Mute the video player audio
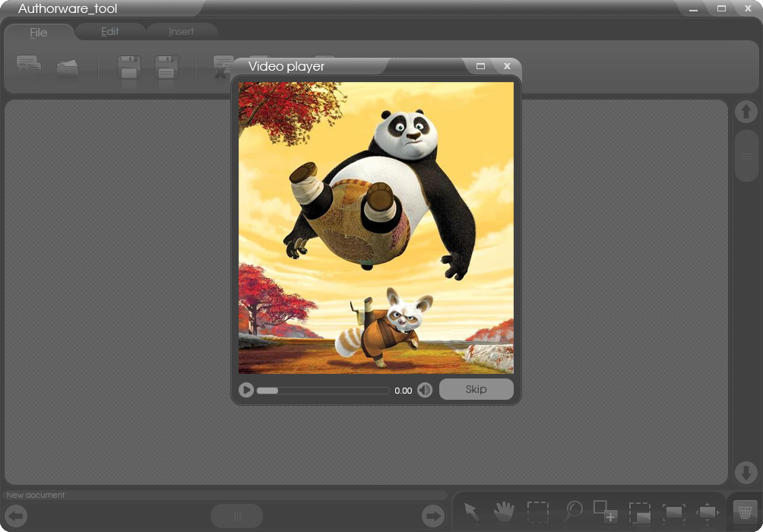The image size is (763, 532). (425, 389)
